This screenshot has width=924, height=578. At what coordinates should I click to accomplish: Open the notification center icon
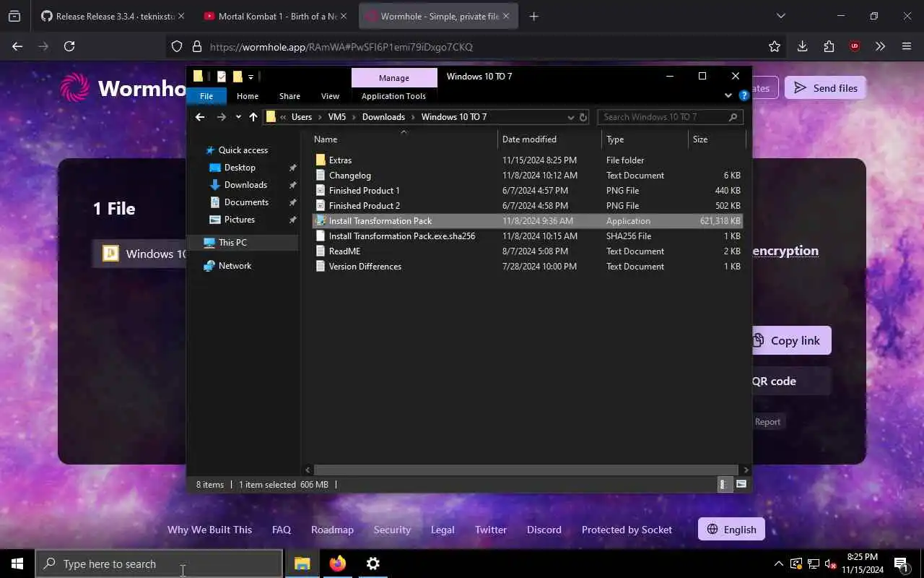(x=901, y=564)
